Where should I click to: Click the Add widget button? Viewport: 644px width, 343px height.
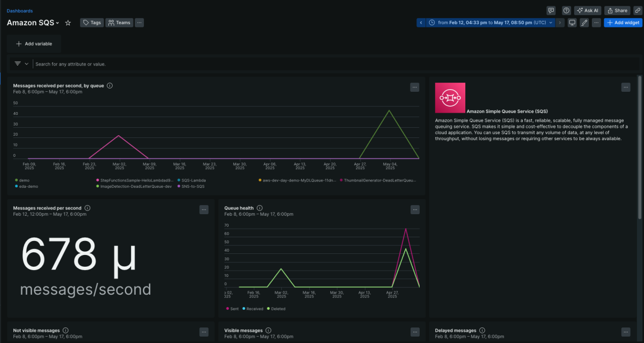pos(623,23)
